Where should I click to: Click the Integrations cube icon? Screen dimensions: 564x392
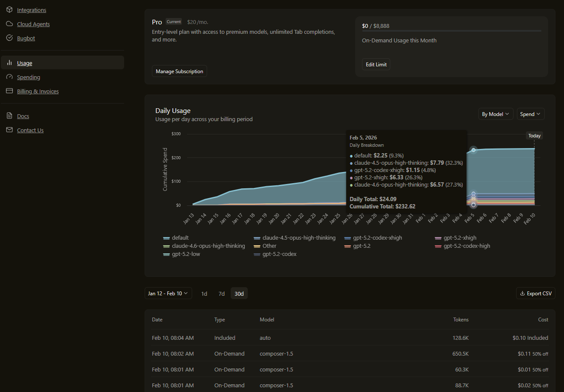pos(9,10)
